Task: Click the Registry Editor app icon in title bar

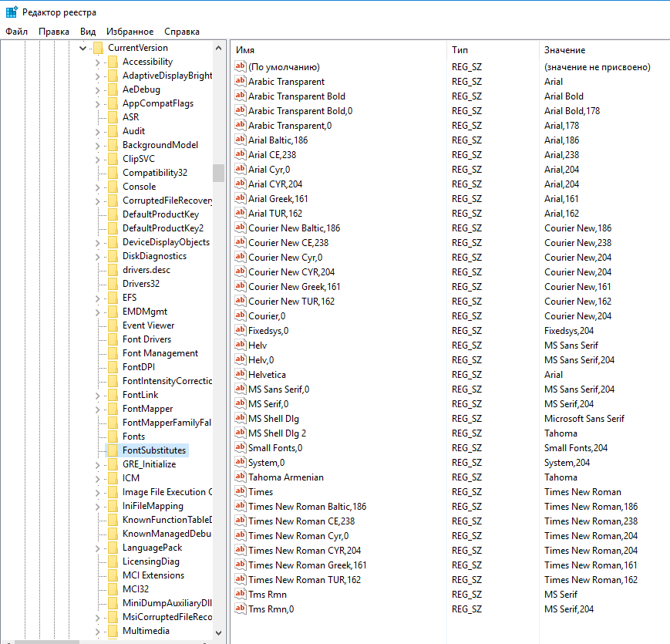Action: coord(12,12)
